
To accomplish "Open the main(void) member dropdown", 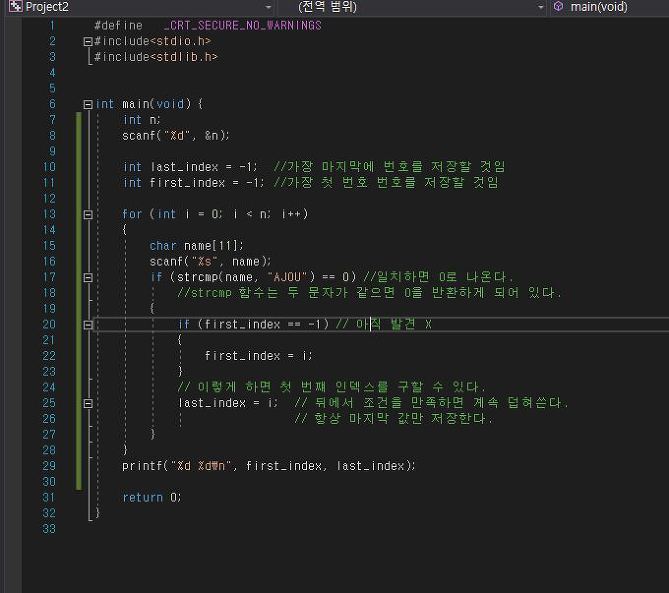I will 610,7.
